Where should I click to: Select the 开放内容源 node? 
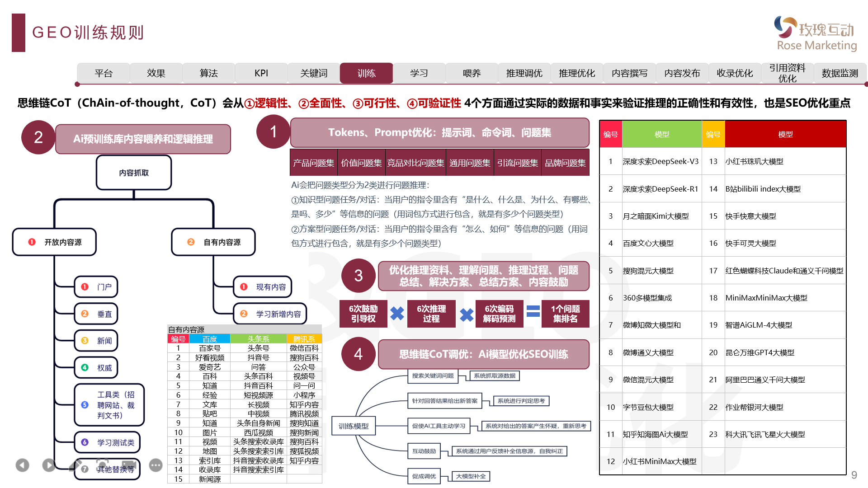pos(55,242)
